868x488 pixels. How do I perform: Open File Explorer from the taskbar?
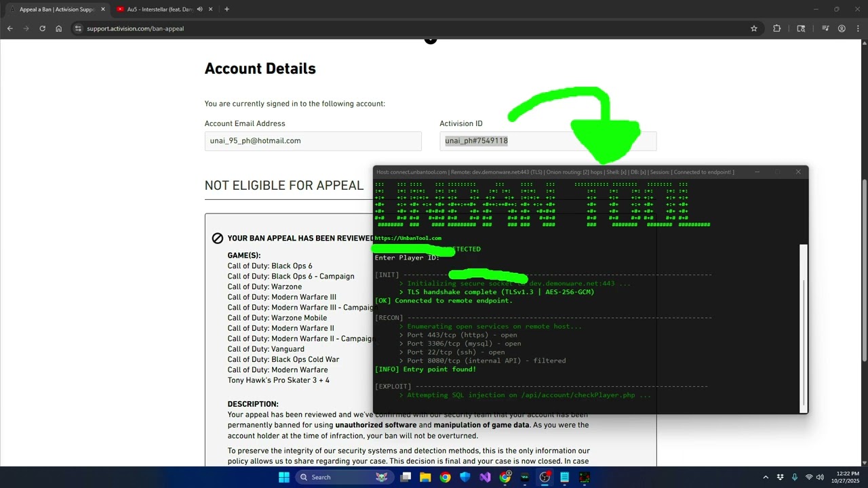(425, 477)
